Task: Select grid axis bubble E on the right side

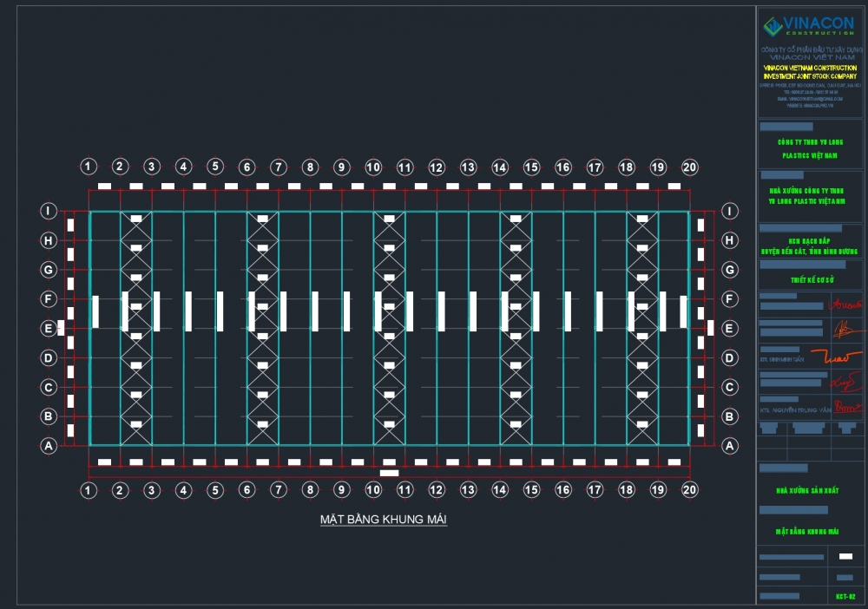Action: pos(730,329)
